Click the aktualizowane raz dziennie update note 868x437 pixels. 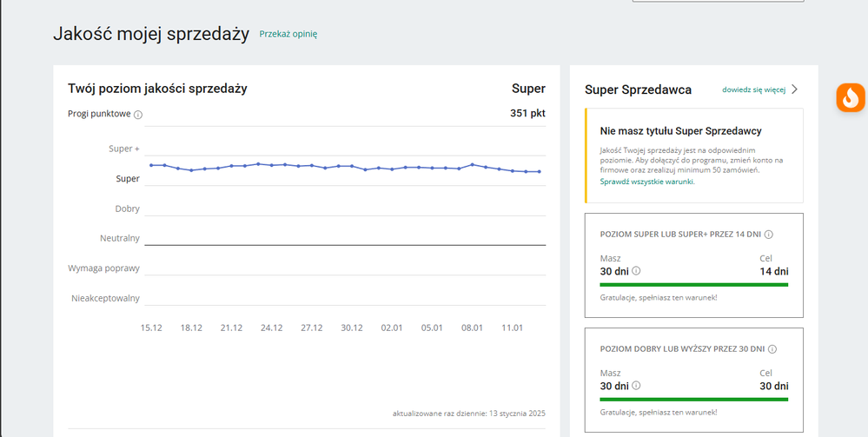[469, 414]
